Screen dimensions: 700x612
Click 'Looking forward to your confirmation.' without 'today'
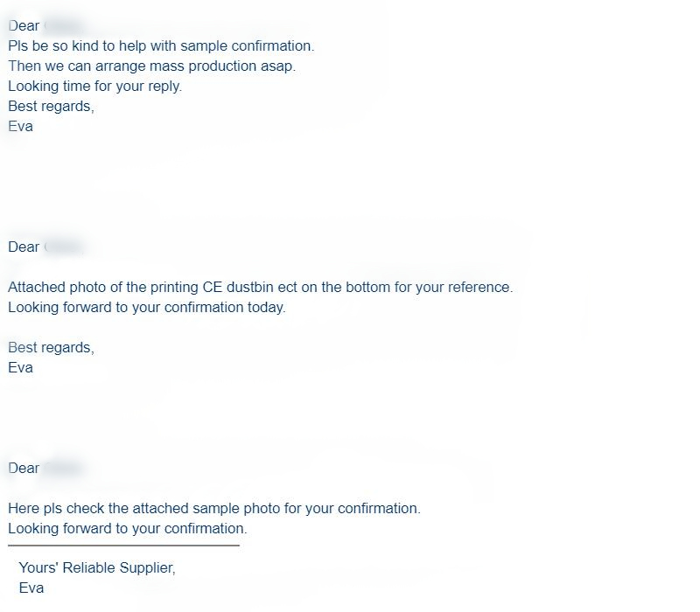tap(128, 529)
